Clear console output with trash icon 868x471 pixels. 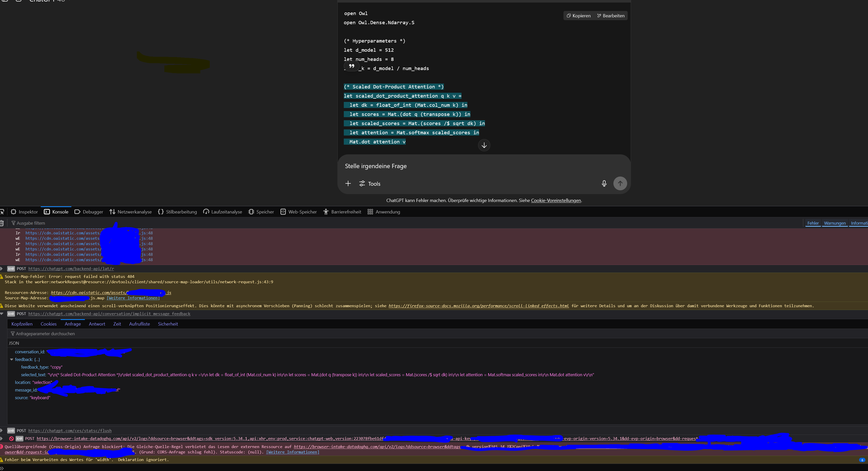click(x=2, y=223)
